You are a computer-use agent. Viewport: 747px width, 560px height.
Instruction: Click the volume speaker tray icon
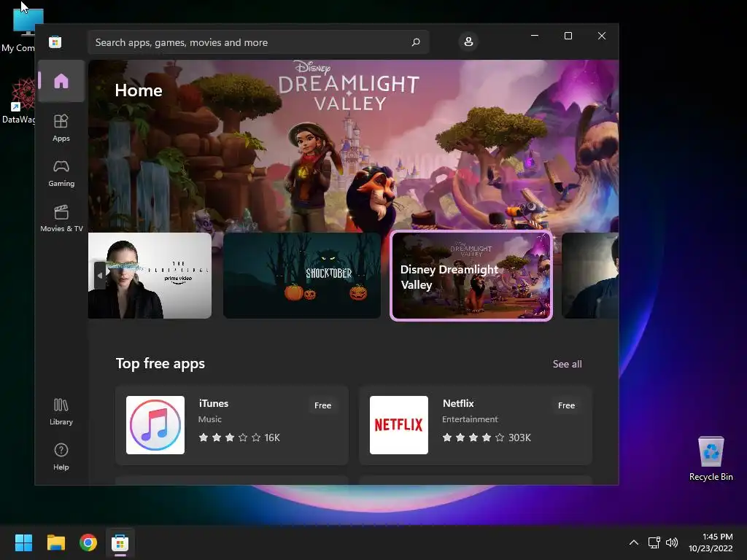click(x=672, y=542)
